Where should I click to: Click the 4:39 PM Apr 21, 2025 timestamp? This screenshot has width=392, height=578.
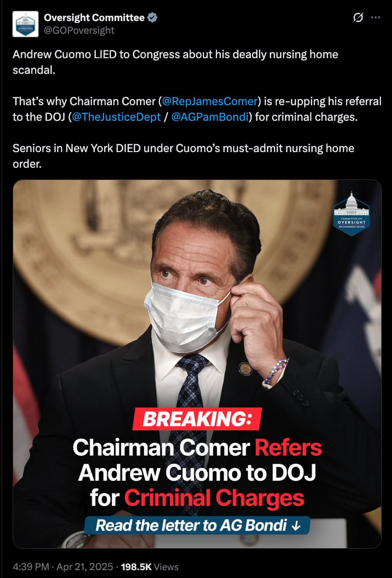[x=64, y=567]
